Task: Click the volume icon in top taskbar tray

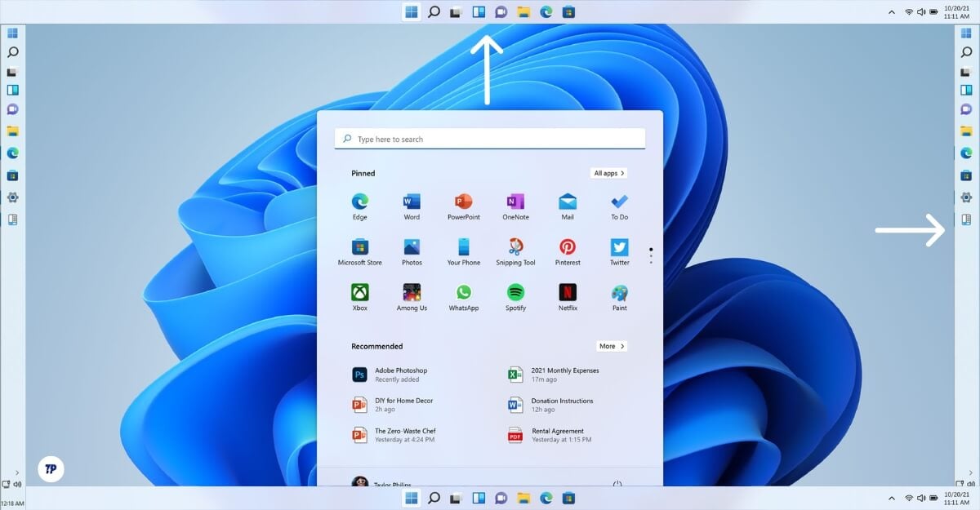Action: [921, 11]
